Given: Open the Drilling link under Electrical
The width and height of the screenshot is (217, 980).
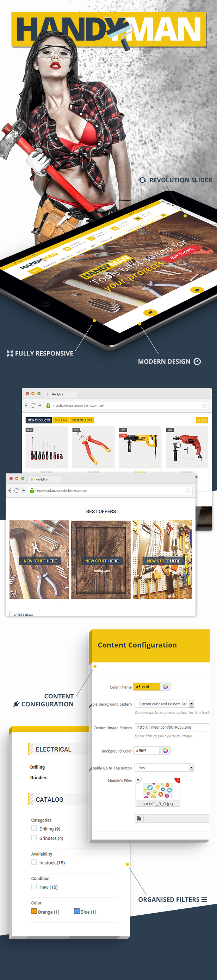Looking at the screenshot, I should tap(38, 767).
